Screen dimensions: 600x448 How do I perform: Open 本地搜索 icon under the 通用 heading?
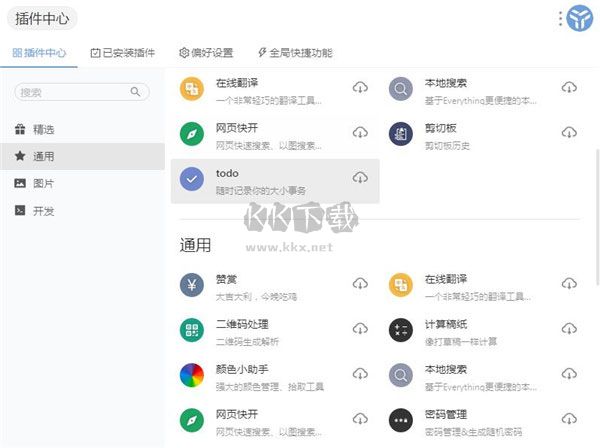(x=401, y=375)
